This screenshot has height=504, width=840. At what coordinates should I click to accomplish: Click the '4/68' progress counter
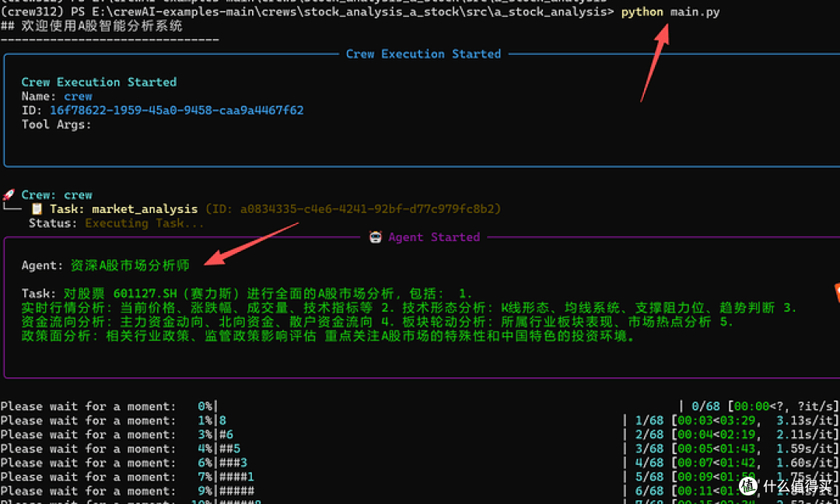(649, 463)
